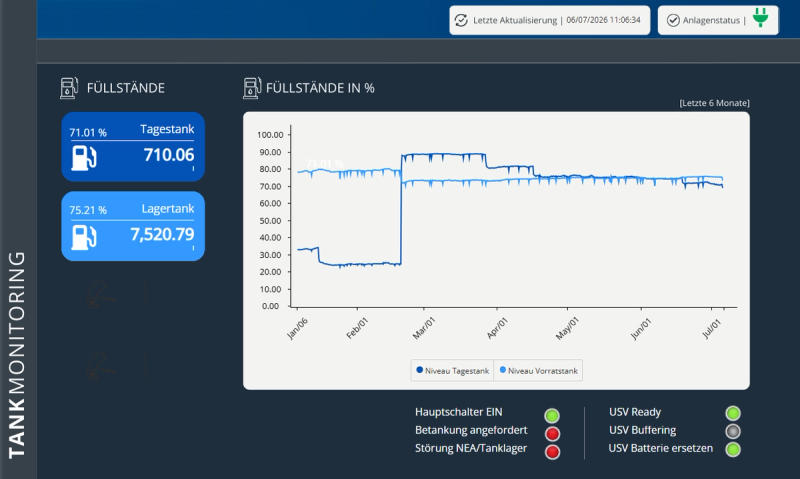Click the fuel pump icon in Lagertank card
Screen dimensions: 800x479
click(84, 237)
